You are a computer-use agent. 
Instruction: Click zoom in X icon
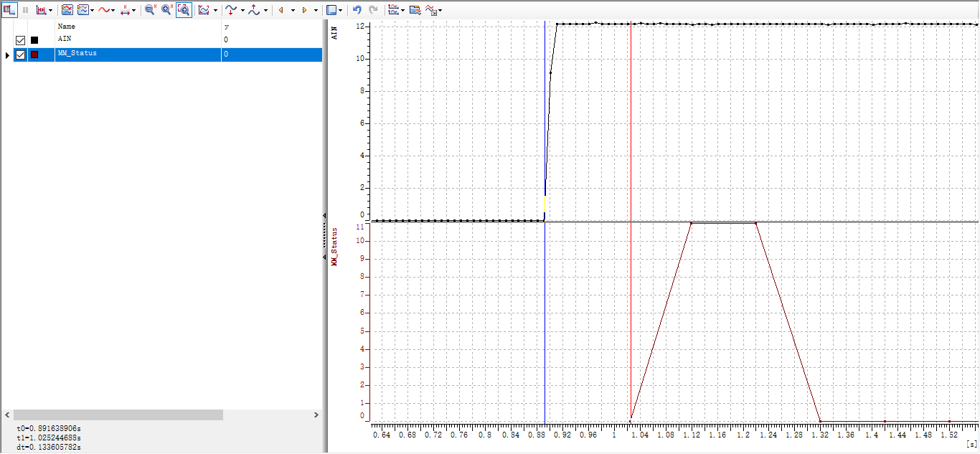tap(167, 10)
